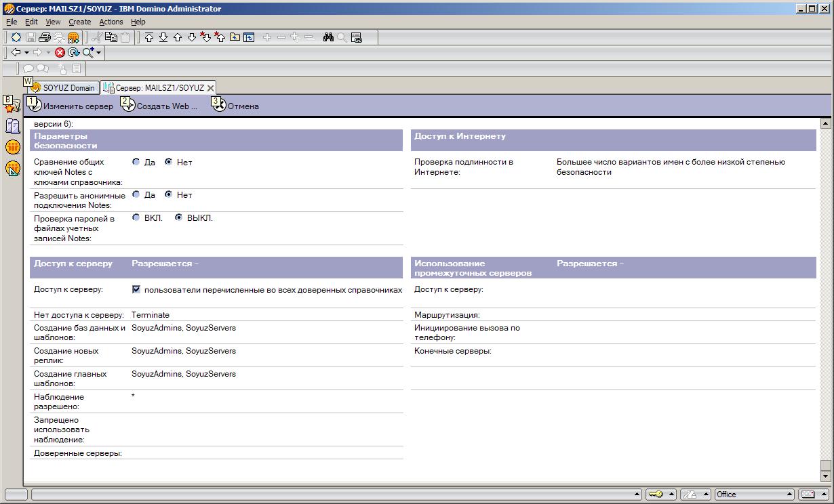
Task: Click the binoculars search icon
Action: point(328,38)
